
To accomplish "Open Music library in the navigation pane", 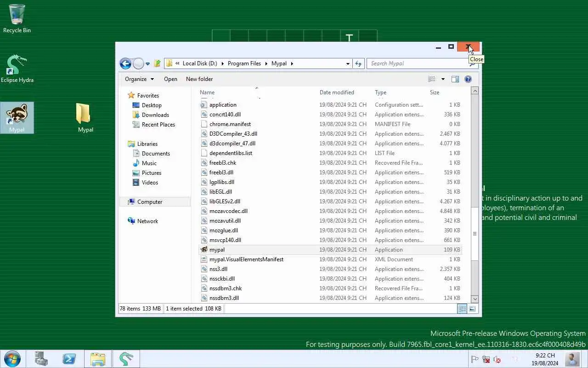I will click(149, 163).
